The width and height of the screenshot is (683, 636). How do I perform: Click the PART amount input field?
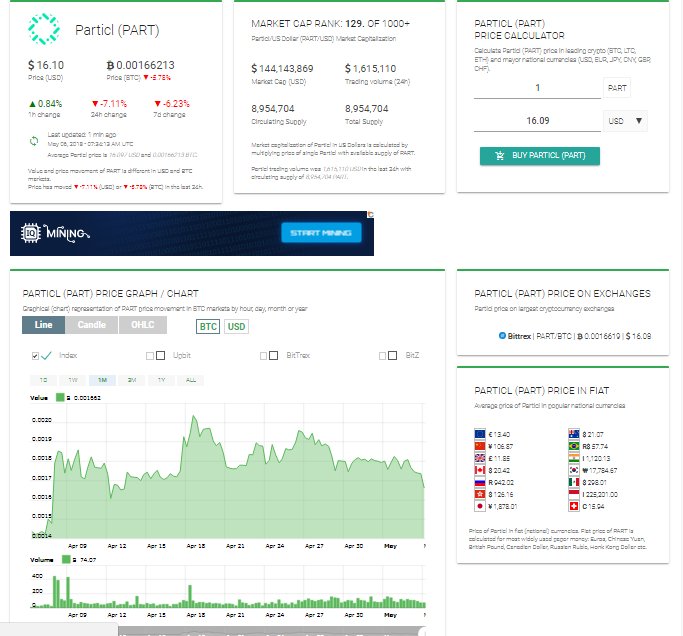point(537,88)
